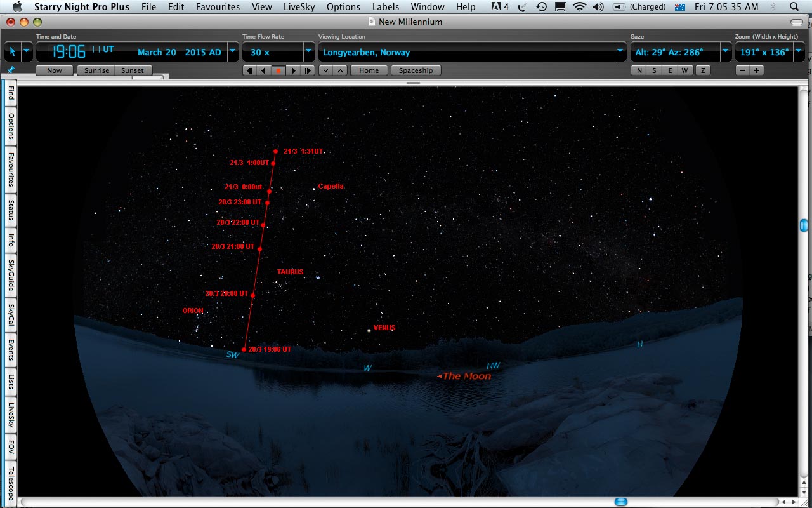812x508 pixels.
Task: Set the time to Sunset
Action: (x=133, y=70)
